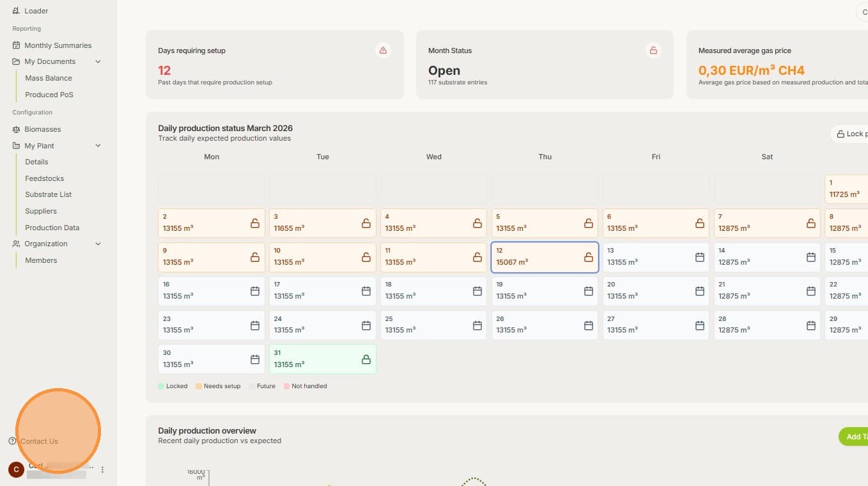
Task: Collapse the My Plant section chevron
Action: (x=98, y=146)
